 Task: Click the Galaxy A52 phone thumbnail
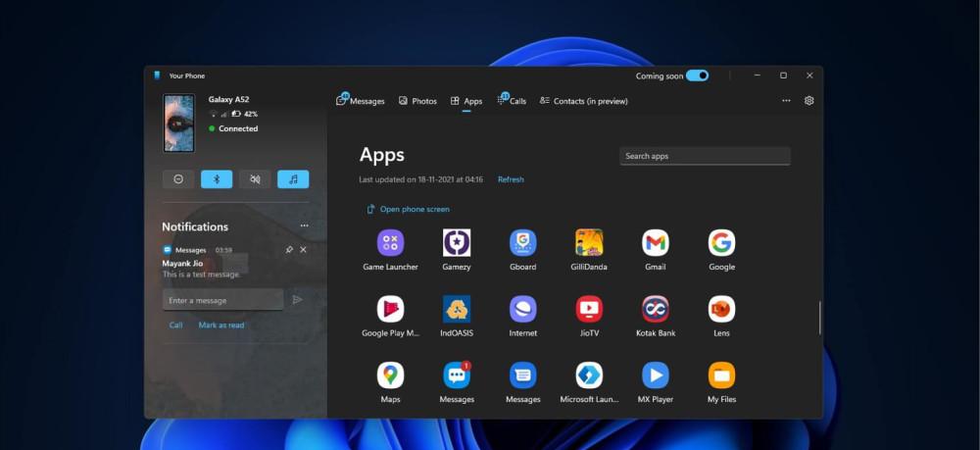click(x=178, y=124)
